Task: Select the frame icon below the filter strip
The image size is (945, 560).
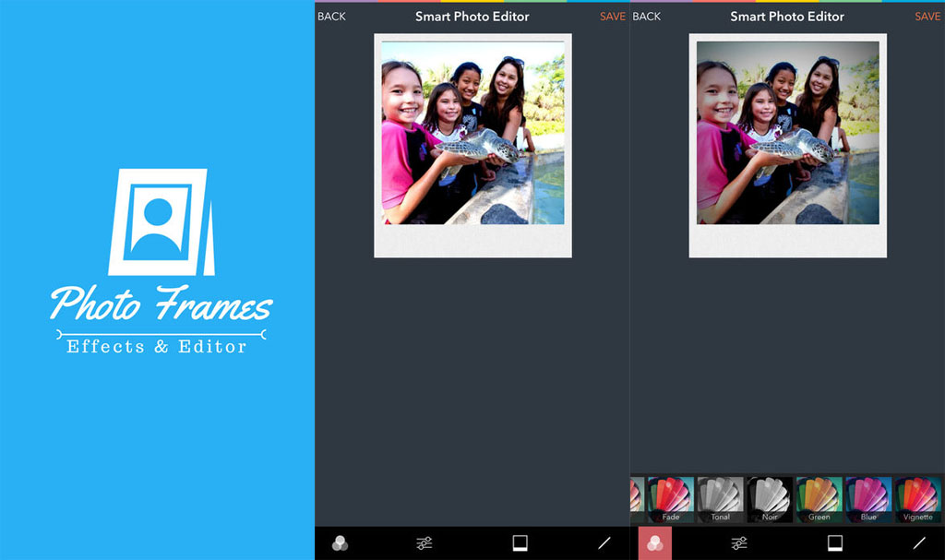Action: [835, 542]
